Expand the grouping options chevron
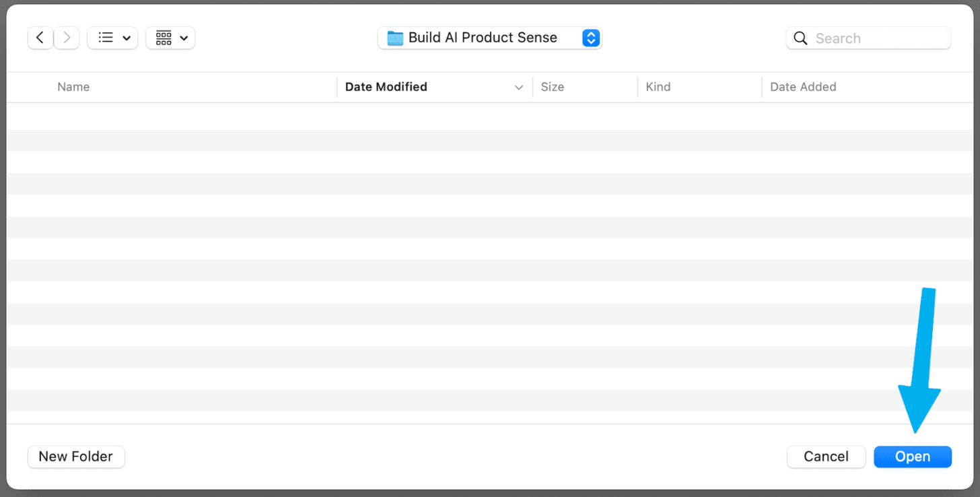The height and width of the screenshot is (497, 980). point(184,38)
